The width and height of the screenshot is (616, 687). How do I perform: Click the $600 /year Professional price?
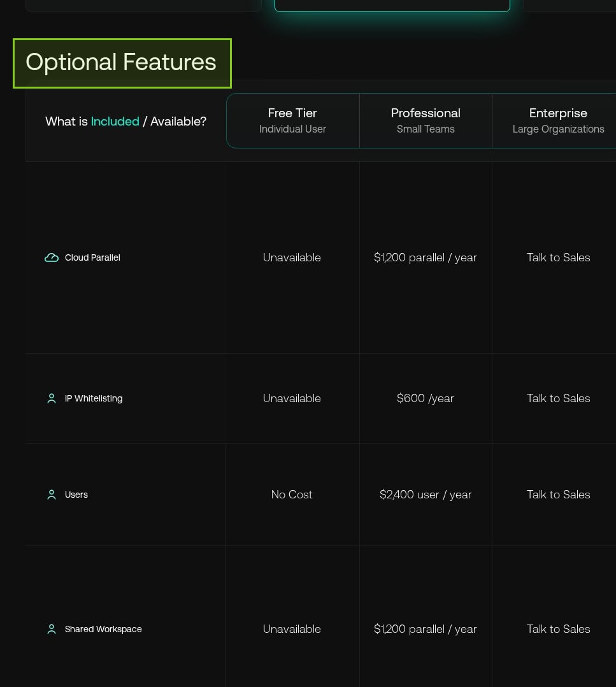426,398
